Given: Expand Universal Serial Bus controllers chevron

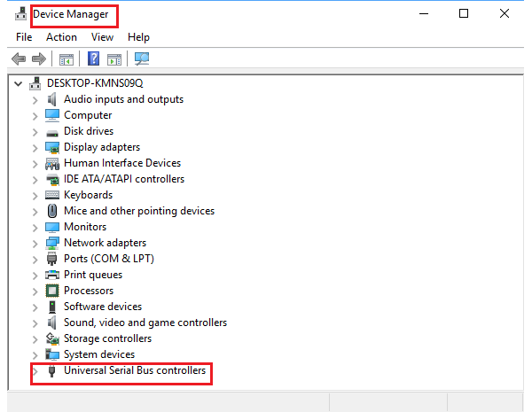Looking at the screenshot, I should point(35,370).
